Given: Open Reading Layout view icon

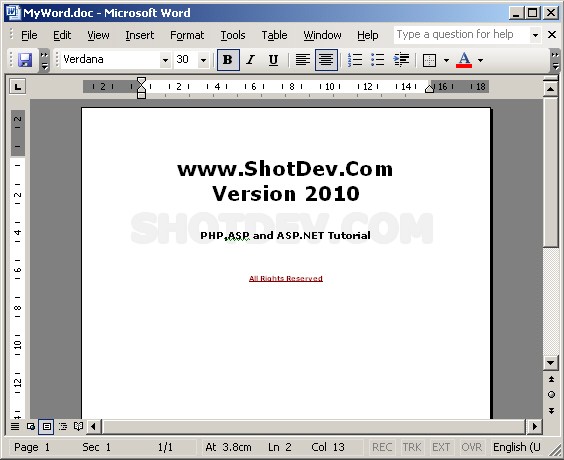Looking at the screenshot, I should pyautogui.click(x=78, y=427).
